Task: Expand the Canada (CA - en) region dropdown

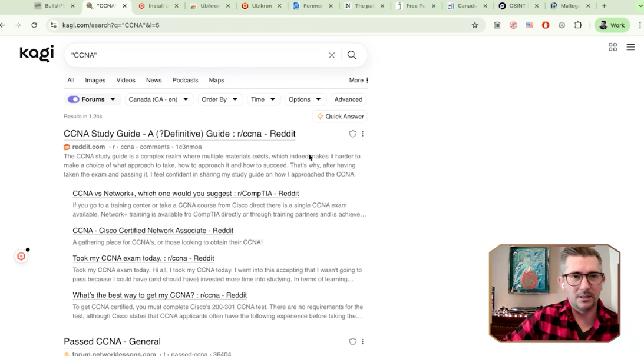Action: pos(158,99)
